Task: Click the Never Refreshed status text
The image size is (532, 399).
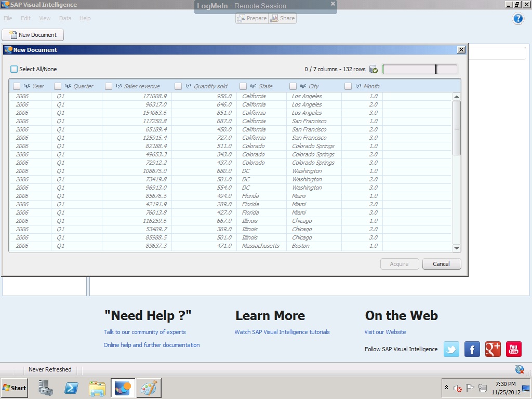Action: click(x=50, y=369)
